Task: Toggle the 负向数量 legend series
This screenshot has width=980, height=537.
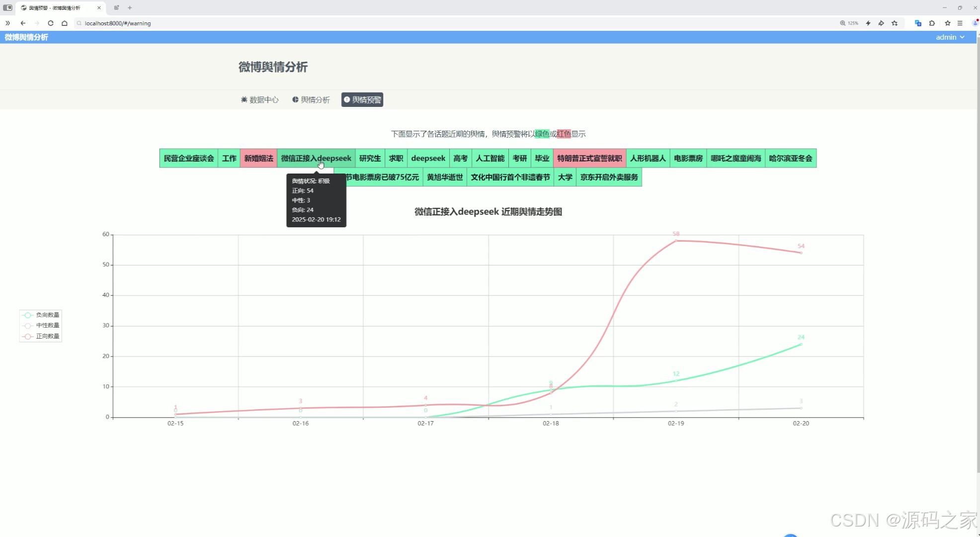Action: coord(42,315)
